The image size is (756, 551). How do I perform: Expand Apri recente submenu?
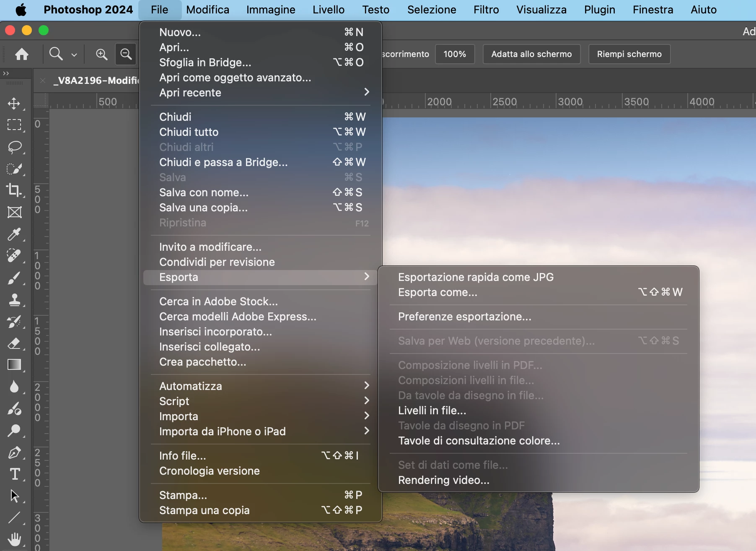pyautogui.click(x=260, y=92)
